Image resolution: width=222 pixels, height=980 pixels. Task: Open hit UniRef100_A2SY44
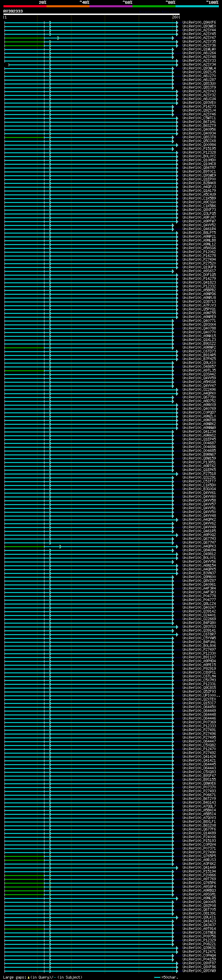tap(199, 30)
